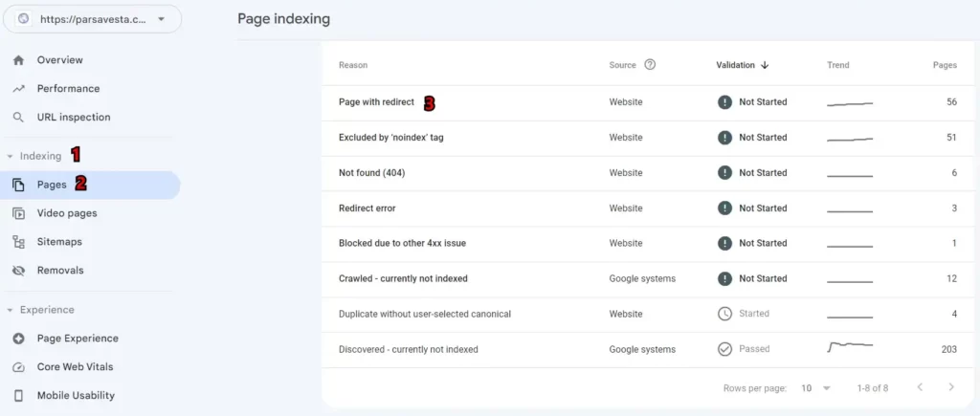
Task: Open the "Excluded by 'noindex' tag" row
Action: pyautogui.click(x=648, y=138)
